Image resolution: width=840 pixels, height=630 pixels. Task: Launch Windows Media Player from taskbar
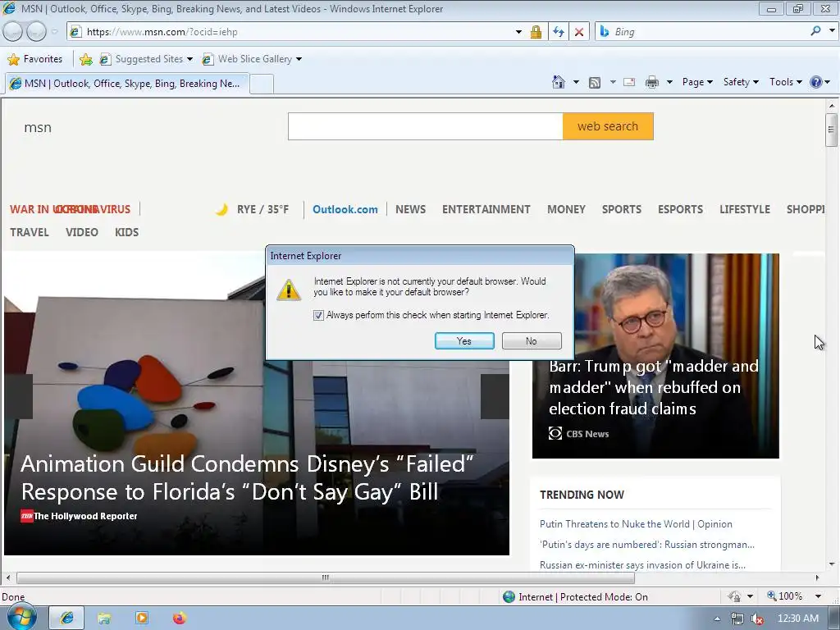tap(142, 619)
